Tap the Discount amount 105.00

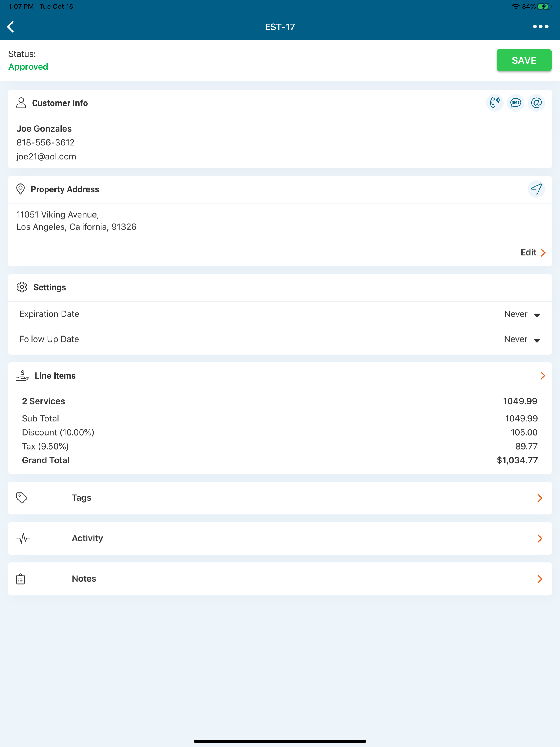coord(524,432)
